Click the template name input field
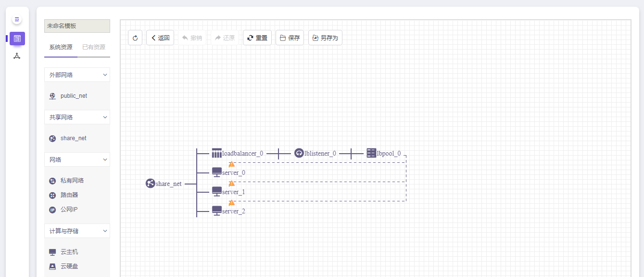Image resolution: width=644 pixels, height=277 pixels. click(x=77, y=26)
